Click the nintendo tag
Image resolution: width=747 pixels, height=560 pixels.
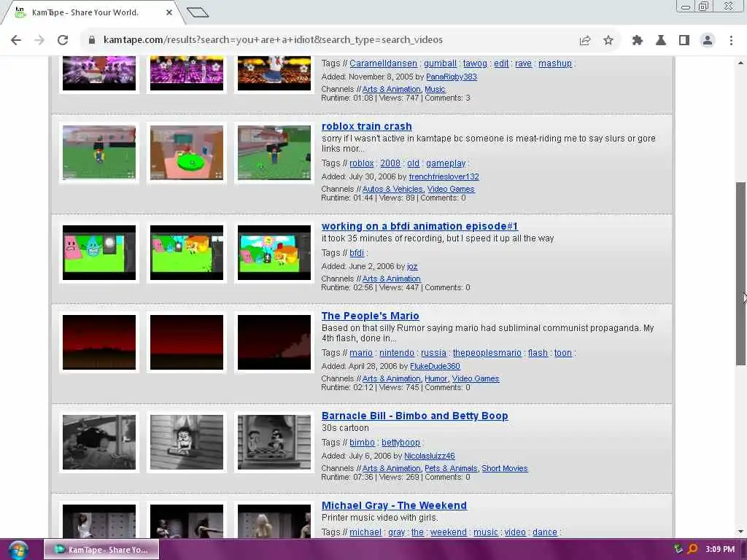click(396, 353)
